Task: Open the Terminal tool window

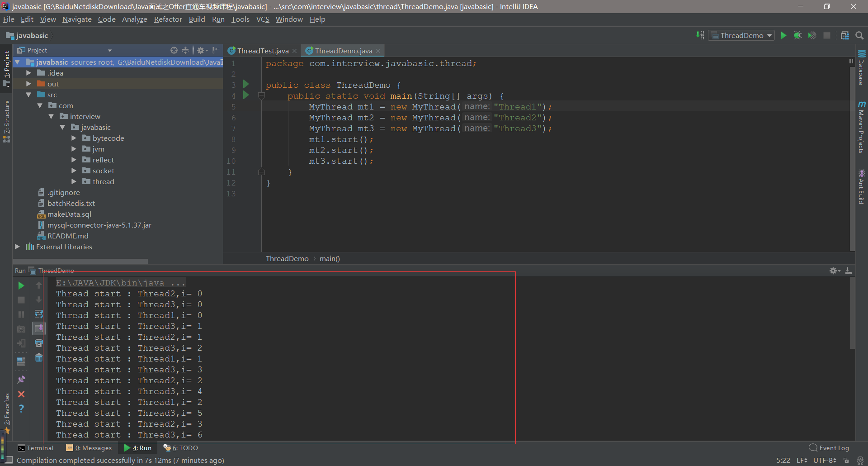Action: (x=40, y=448)
